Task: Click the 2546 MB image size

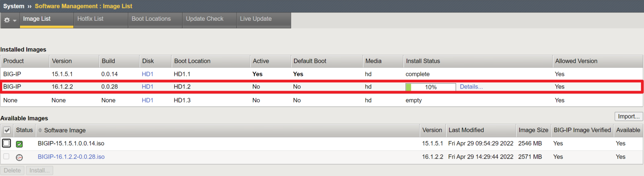Action: (530, 143)
